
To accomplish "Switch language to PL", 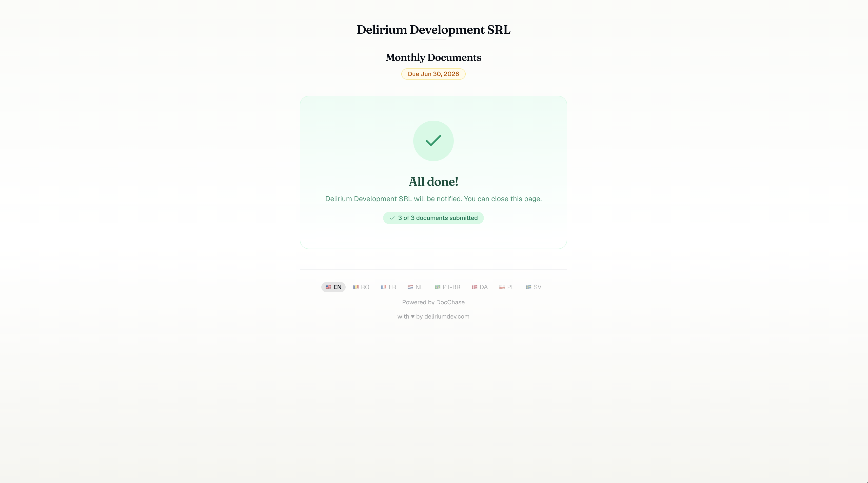I will (506, 287).
